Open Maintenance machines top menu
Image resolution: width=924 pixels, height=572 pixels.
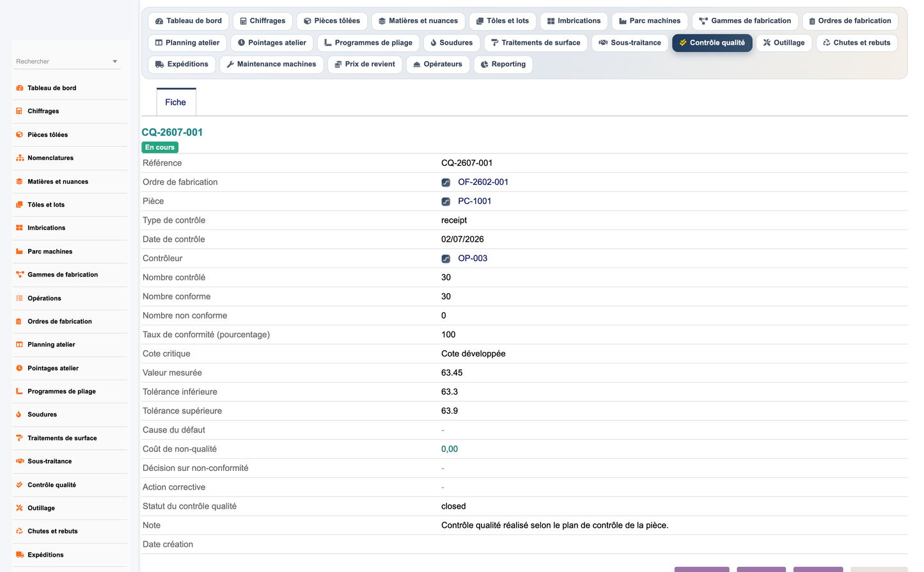[x=272, y=65]
